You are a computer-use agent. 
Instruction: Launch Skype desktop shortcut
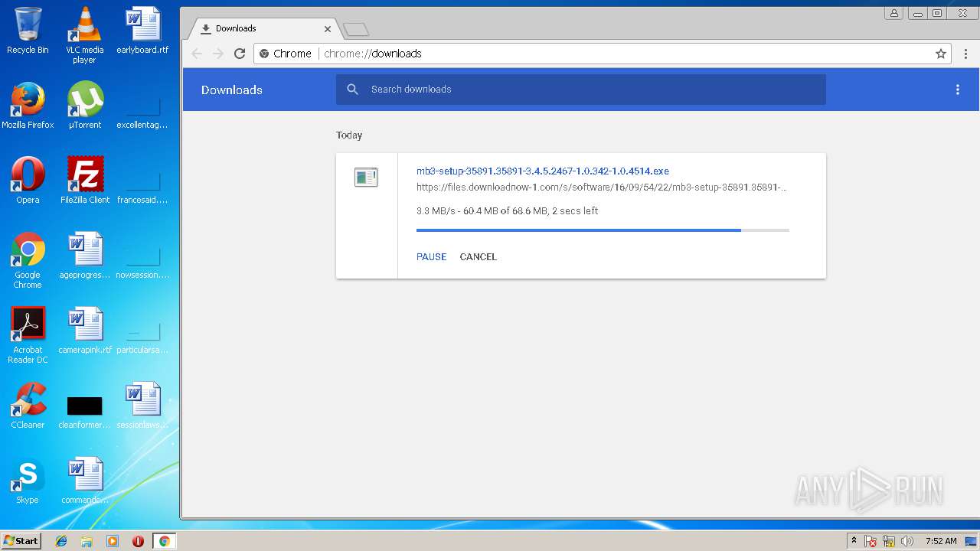coord(28,481)
